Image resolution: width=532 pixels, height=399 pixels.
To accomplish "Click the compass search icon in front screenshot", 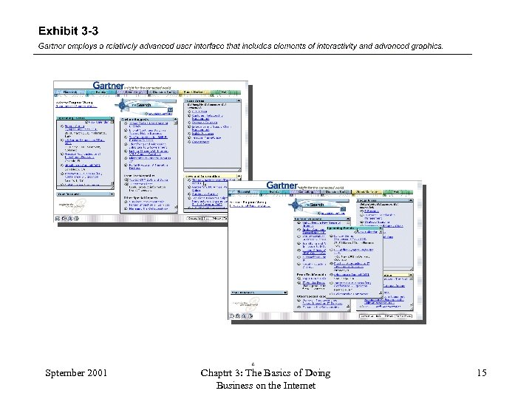I will point(295,205).
